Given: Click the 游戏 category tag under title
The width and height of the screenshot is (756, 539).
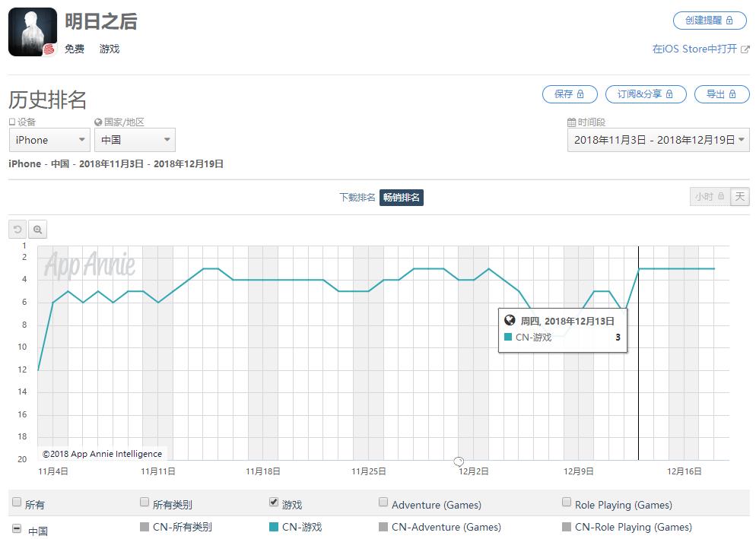Looking at the screenshot, I should tap(110, 49).
